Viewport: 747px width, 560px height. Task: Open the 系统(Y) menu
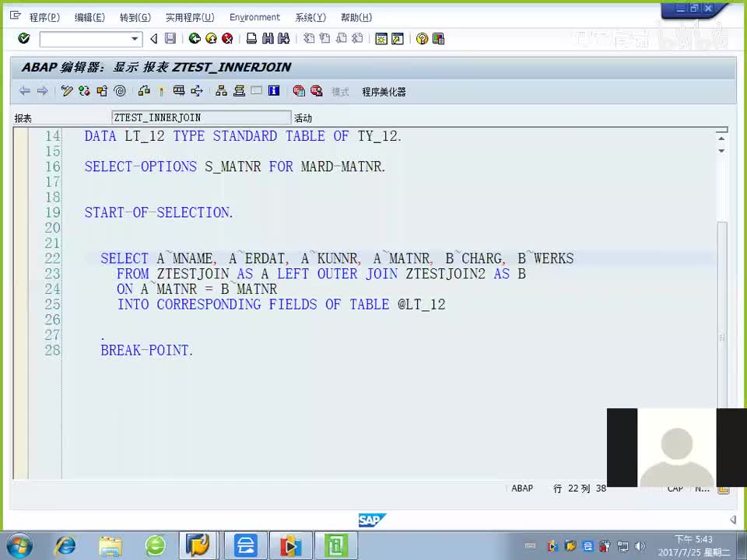pos(310,18)
